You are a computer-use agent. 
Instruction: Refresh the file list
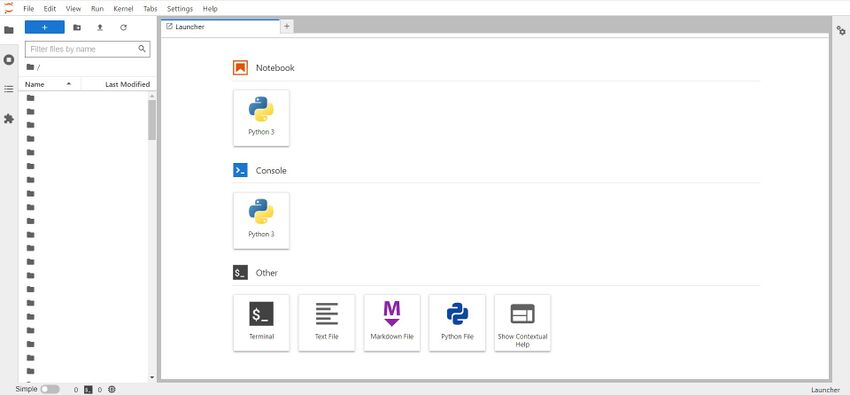click(x=123, y=27)
